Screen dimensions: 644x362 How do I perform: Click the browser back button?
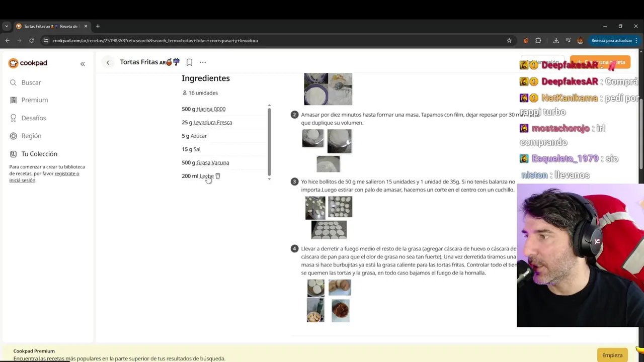(7, 41)
